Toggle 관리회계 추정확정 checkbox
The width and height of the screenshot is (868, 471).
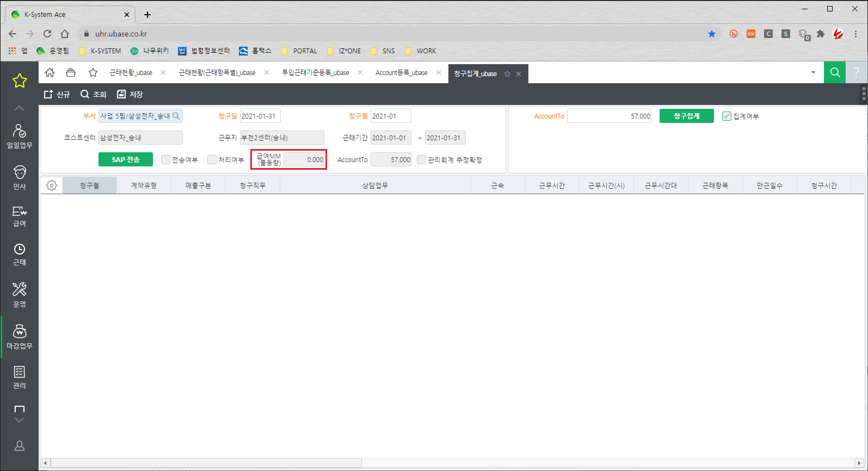[x=421, y=159]
